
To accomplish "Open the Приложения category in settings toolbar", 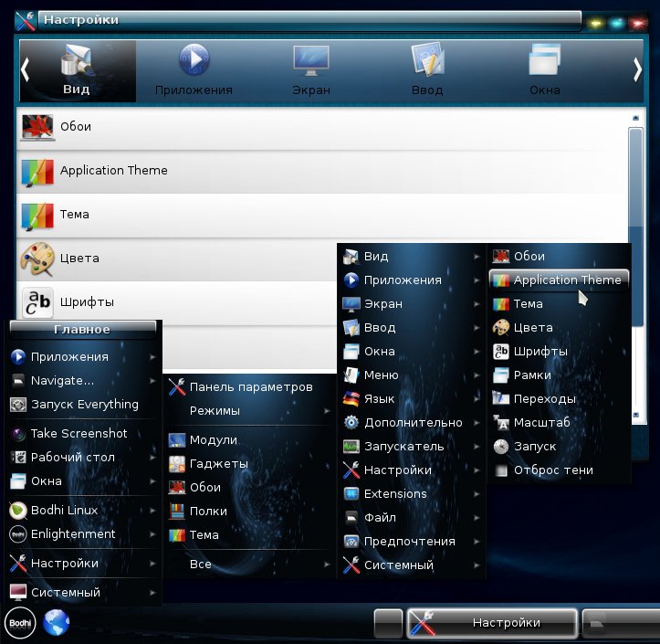I will coord(194,70).
